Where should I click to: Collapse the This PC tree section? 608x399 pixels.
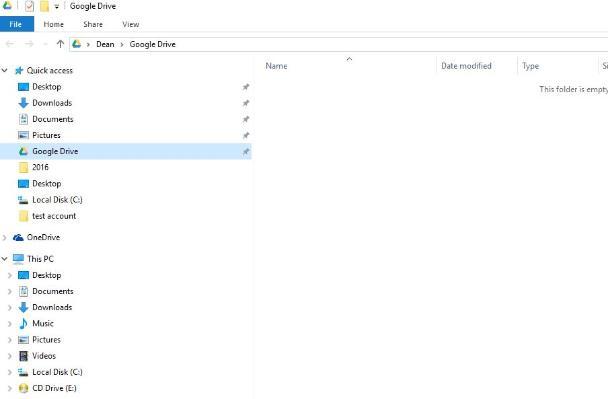point(5,259)
